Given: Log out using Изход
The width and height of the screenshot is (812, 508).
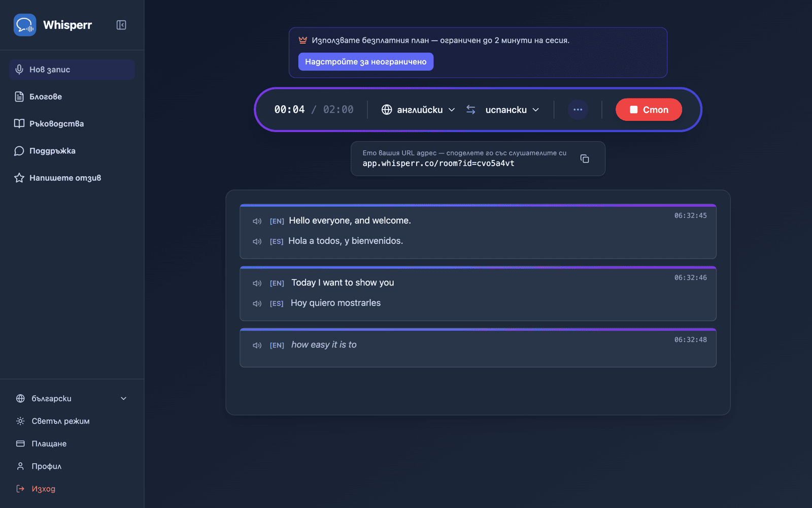Looking at the screenshot, I should 72,489.
